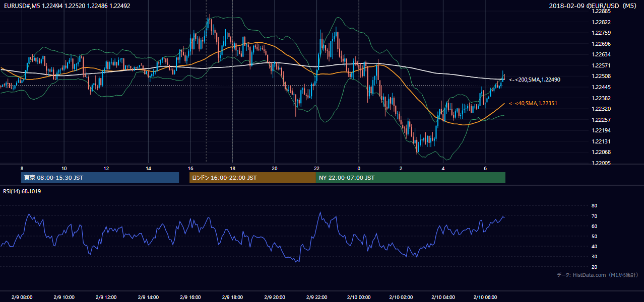Click the 2/9 22:00 time label
The height and width of the screenshot is (302, 644).
point(317,297)
